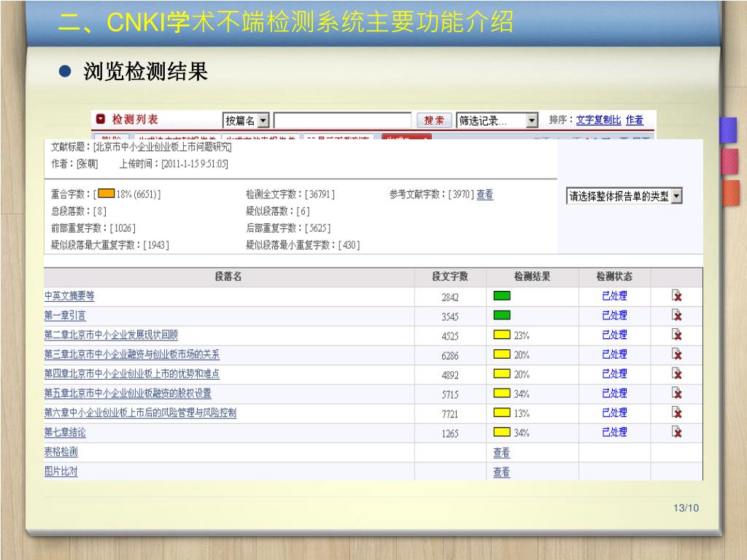Click the green result swatch for 中英文摘要等
The image size is (747, 560).
coord(502,296)
